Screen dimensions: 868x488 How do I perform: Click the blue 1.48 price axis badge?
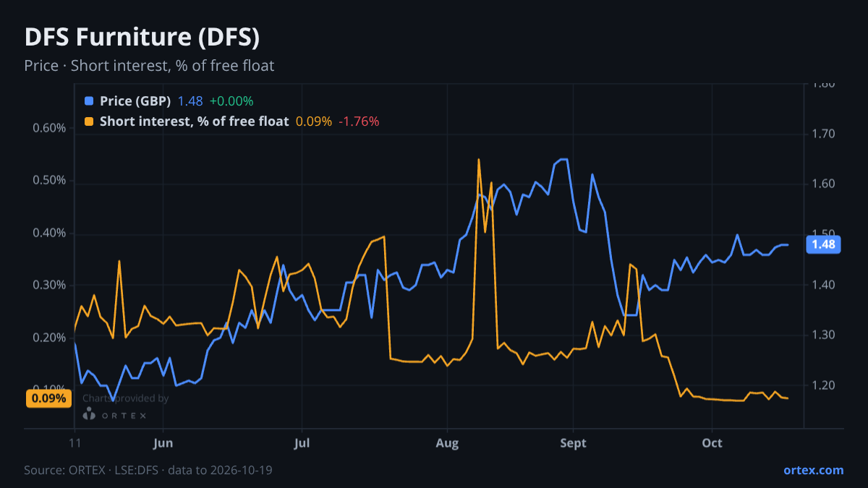[823, 244]
